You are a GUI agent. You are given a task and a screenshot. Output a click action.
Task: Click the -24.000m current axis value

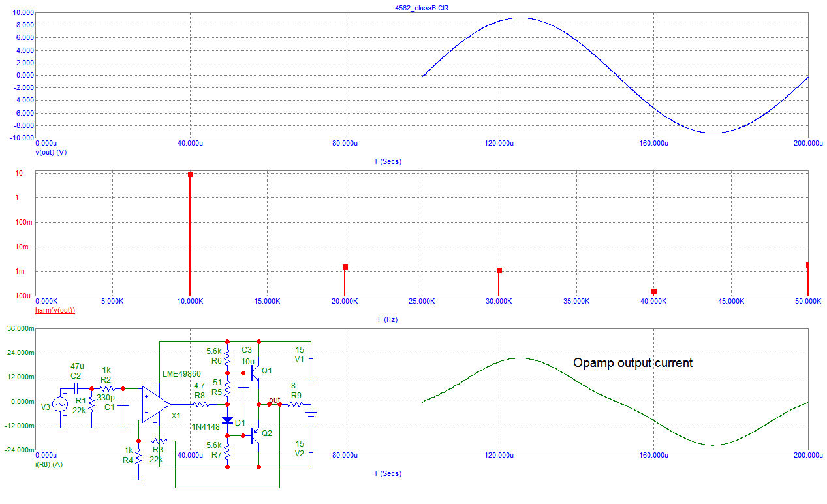[x=18, y=450]
